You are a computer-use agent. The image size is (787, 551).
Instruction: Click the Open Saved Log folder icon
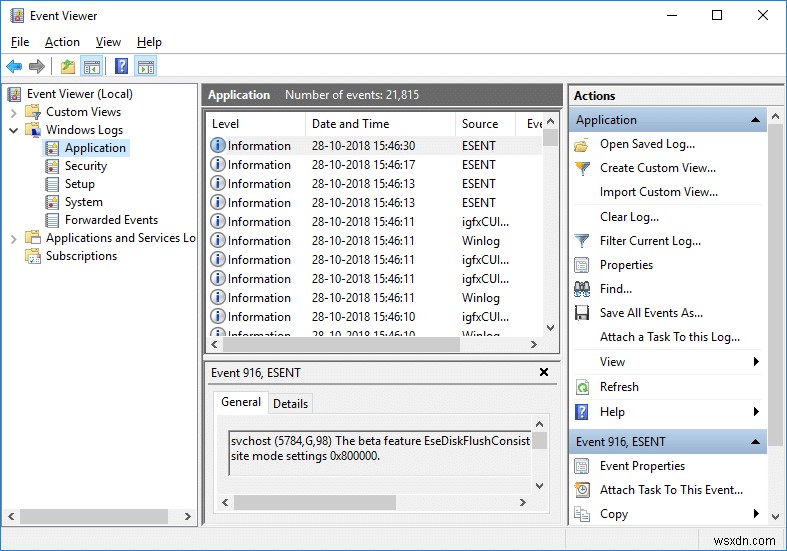pos(582,145)
